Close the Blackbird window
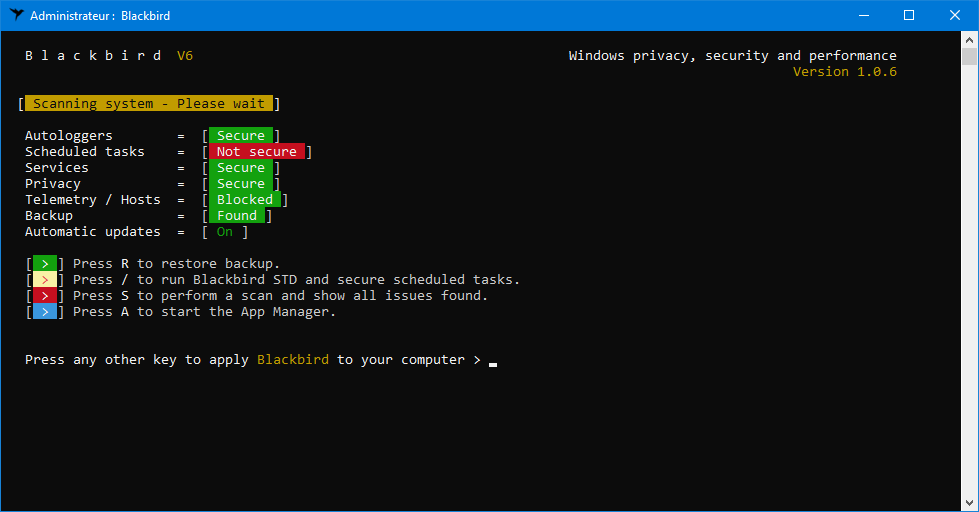 coord(955,16)
